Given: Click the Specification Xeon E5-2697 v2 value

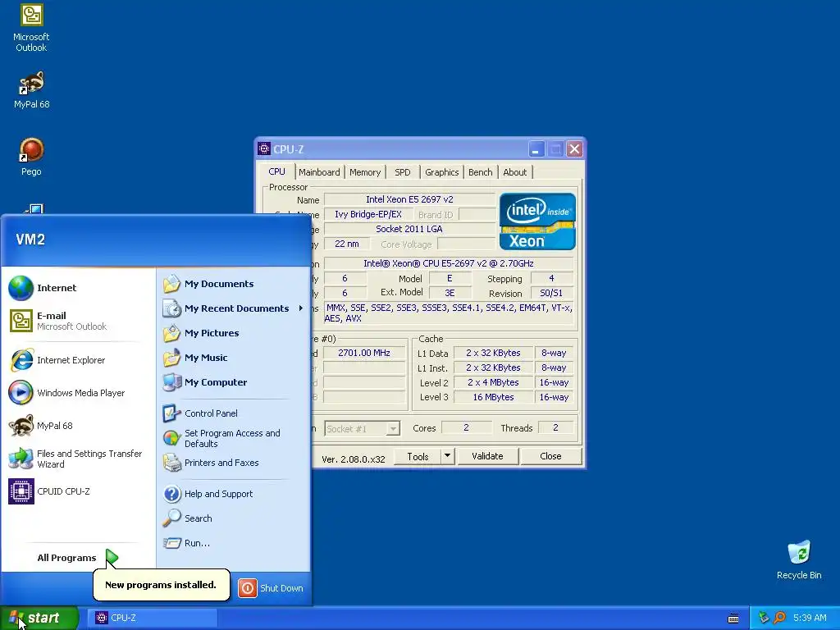Looking at the screenshot, I should click(x=449, y=263).
